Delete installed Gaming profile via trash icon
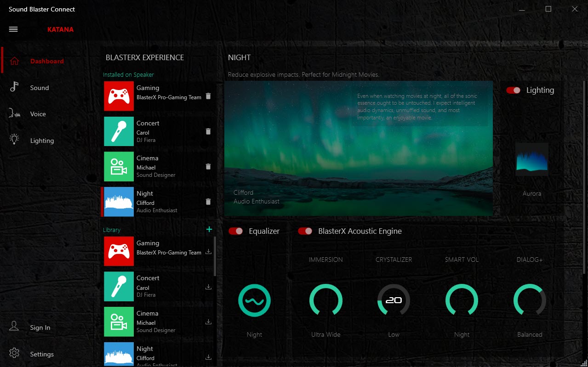 pyautogui.click(x=208, y=96)
